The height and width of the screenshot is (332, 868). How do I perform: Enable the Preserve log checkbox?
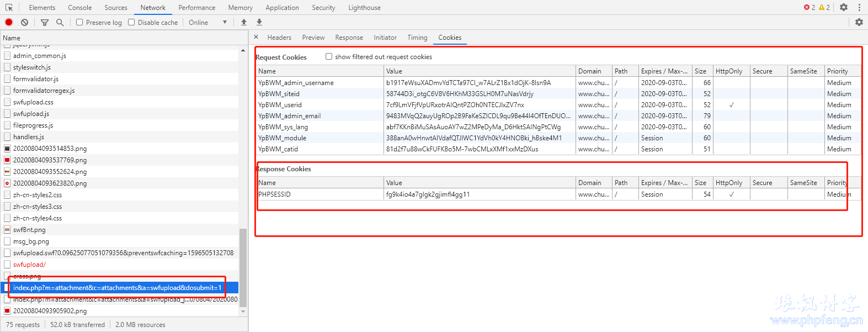[79, 23]
